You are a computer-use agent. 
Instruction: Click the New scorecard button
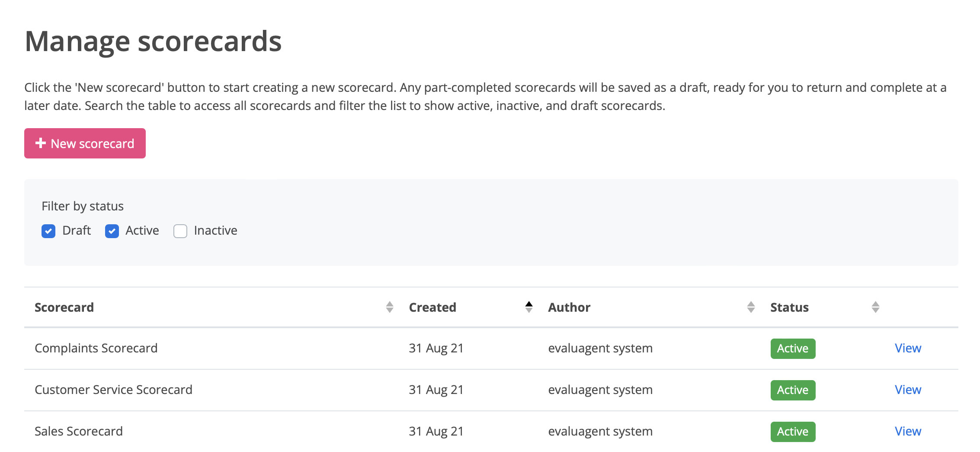(x=85, y=143)
